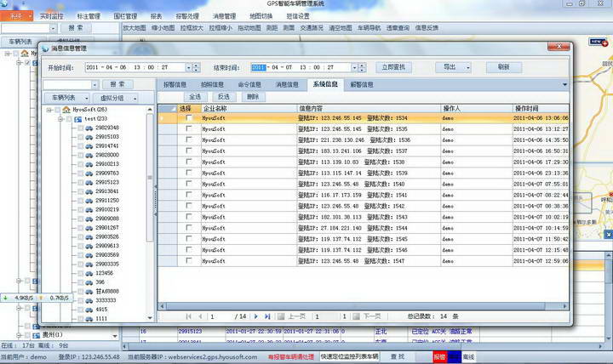
Task: Go to first page using pager icon
Action: point(189,316)
